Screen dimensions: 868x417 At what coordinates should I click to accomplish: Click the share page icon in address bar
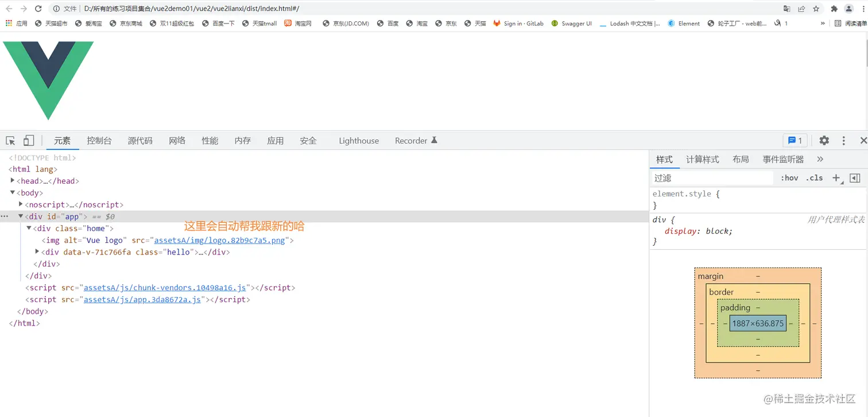(x=801, y=9)
